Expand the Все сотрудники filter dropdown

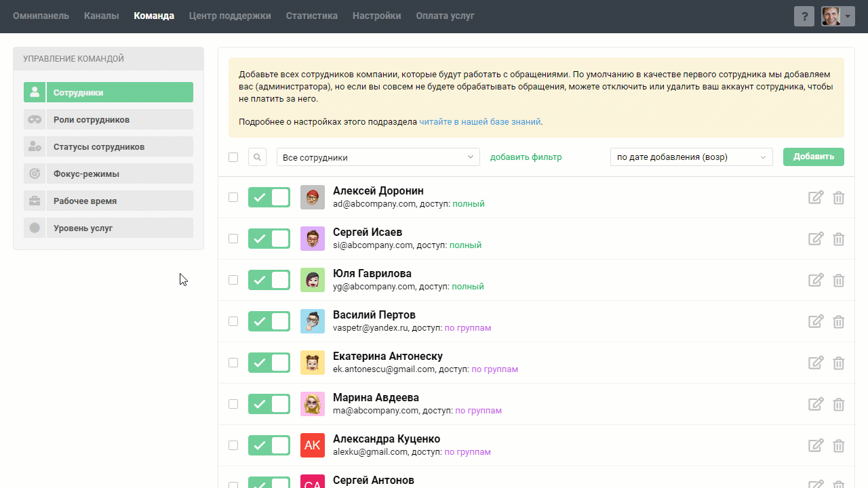[x=378, y=157]
